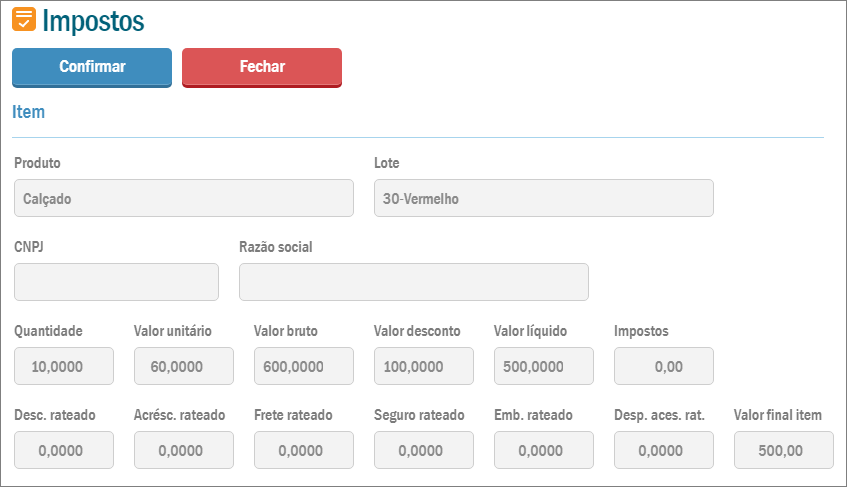Select the Valor final item field

(784, 450)
